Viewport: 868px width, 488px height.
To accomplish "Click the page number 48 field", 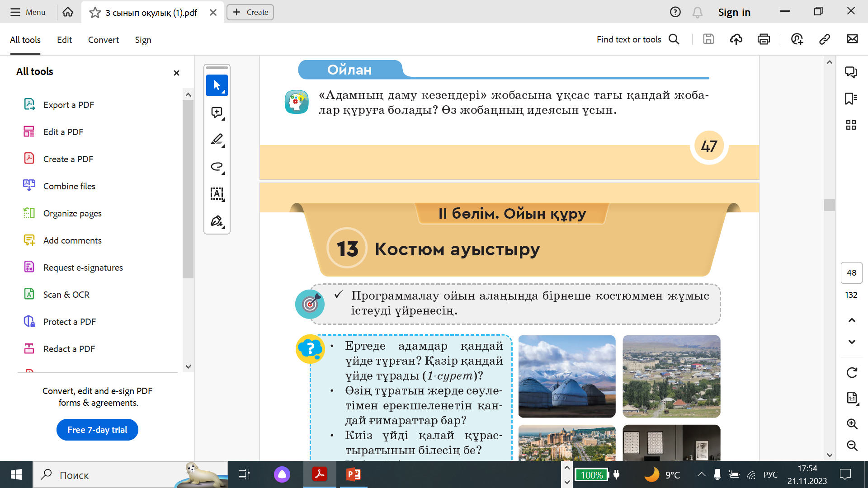I will click(x=851, y=272).
